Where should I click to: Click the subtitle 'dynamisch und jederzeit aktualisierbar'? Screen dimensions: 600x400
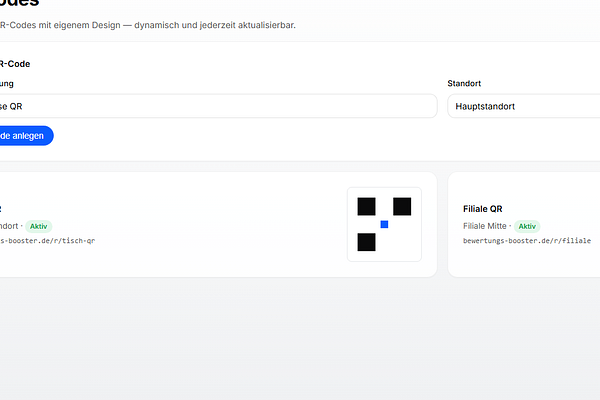pos(215,25)
